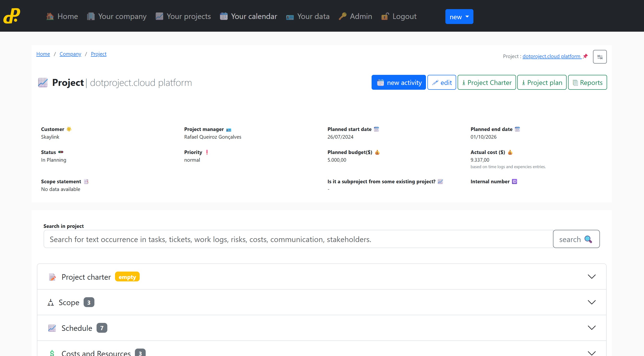The width and height of the screenshot is (644, 356).
Task: Expand the Schedule section
Action: [591, 328]
